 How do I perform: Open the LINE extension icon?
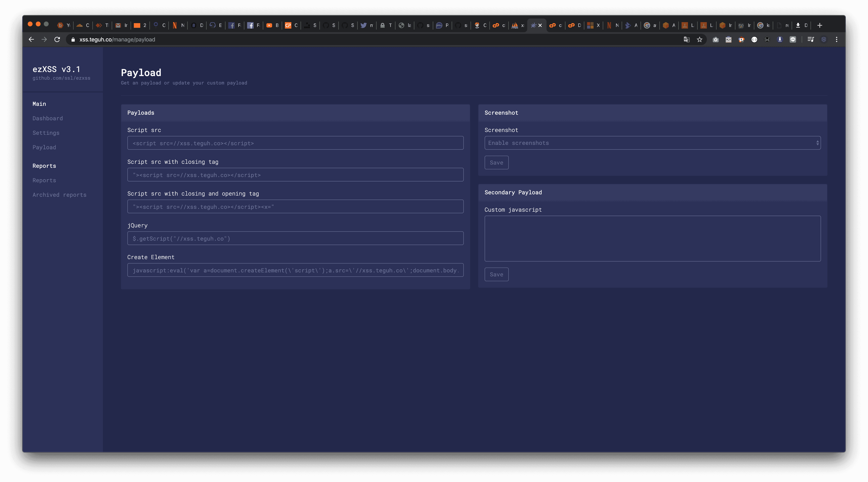793,39
